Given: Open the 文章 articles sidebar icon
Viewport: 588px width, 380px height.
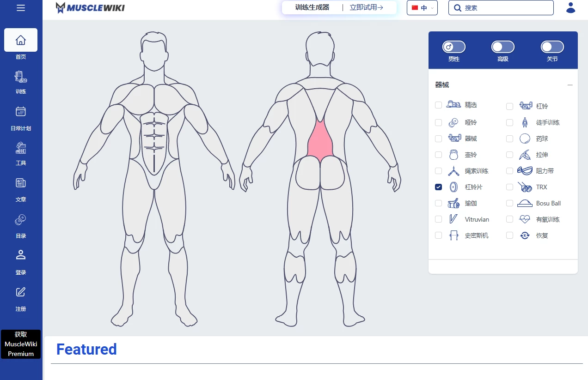Looking at the screenshot, I should click(x=21, y=183).
